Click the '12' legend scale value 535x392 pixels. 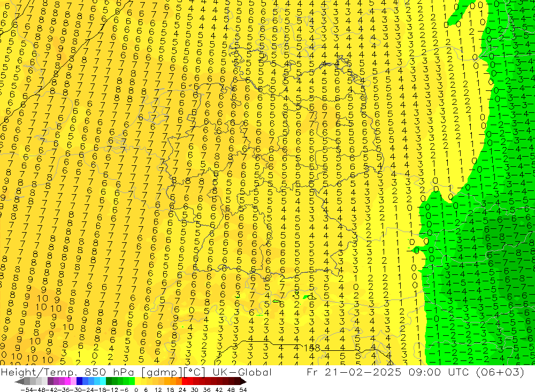click(x=158, y=390)
